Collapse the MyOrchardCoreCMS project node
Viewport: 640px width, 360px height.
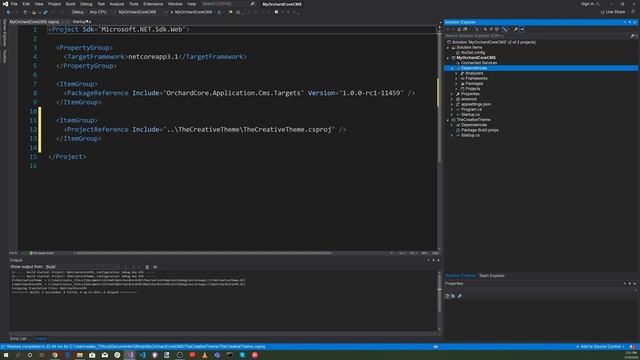[448, 58]
